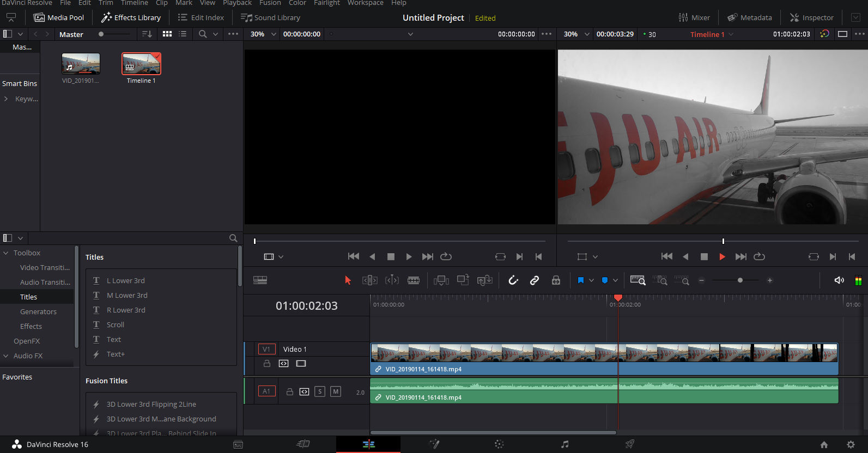This screenshot has width=868, height=453.
Task: Search the Effects Library with magnifier
Action: [x=233, y=238]
